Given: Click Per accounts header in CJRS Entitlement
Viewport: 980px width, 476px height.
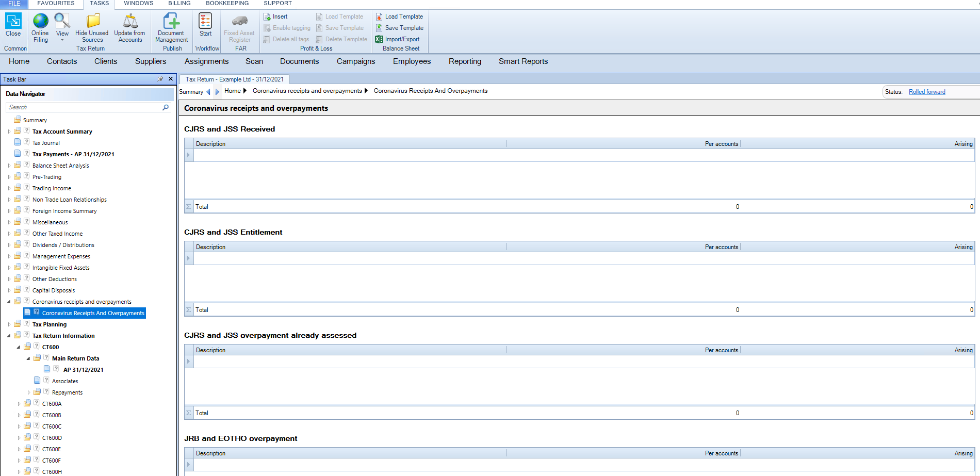Looking at the screenshot, I should click(722, 247).
